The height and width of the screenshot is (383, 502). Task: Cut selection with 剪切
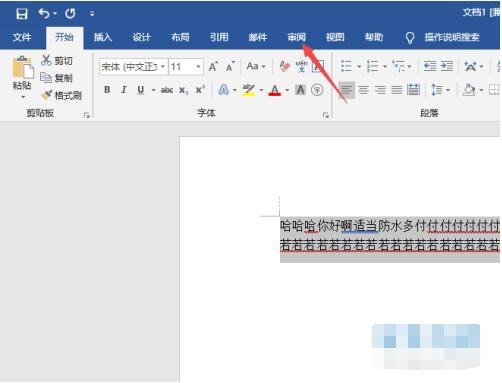[57, 60]
